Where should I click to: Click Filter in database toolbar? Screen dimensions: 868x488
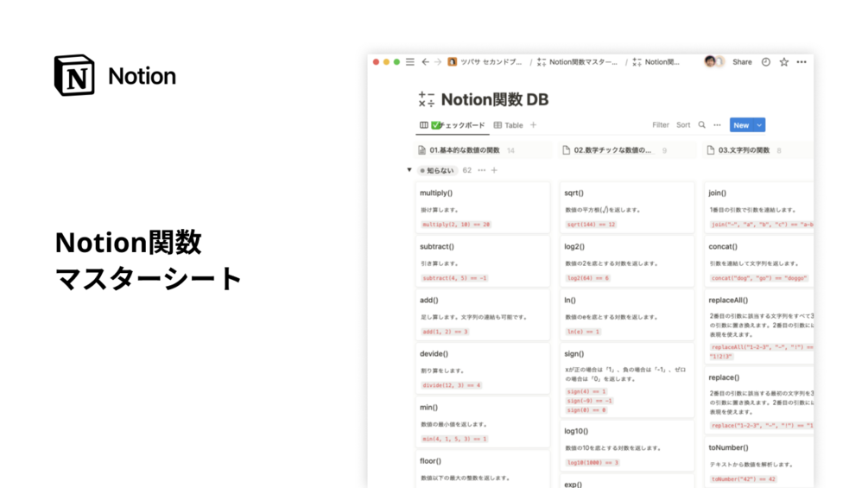pyautogui.click(x=661, y=125)
